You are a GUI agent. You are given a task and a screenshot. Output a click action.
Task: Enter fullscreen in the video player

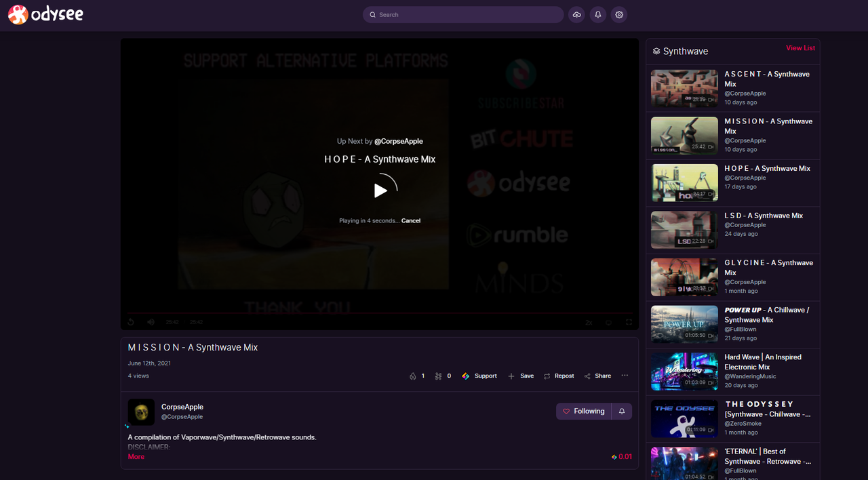[629, 323]
